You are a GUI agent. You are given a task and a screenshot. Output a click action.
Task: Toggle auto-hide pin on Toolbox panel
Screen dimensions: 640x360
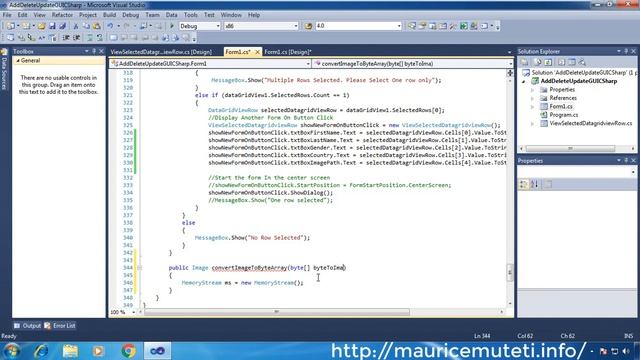(94, 51)
